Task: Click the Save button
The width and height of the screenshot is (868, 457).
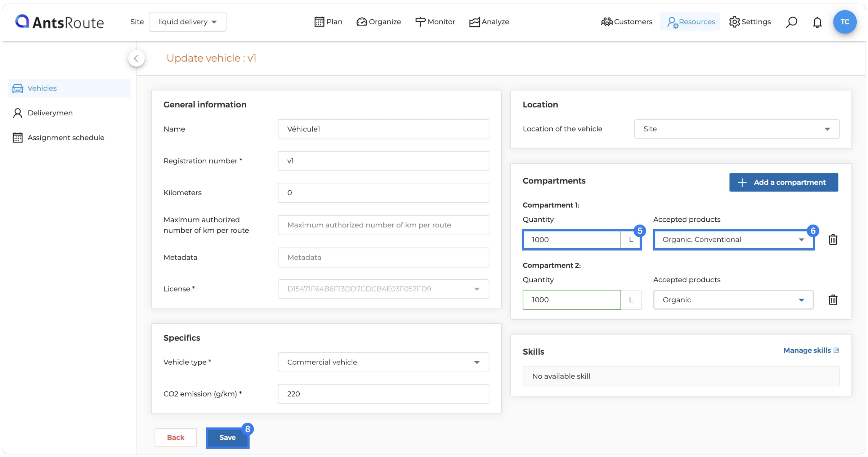Action: coord(228,438)
